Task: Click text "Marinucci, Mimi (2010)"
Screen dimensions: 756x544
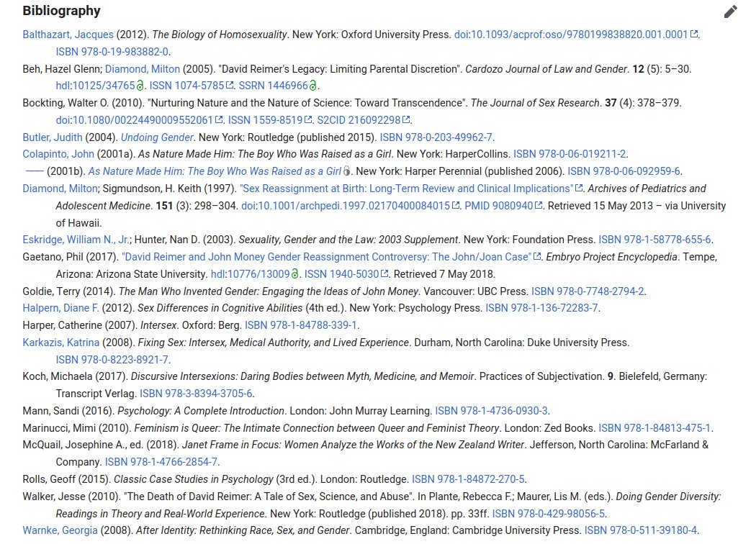Action: (x=76, y=428)
